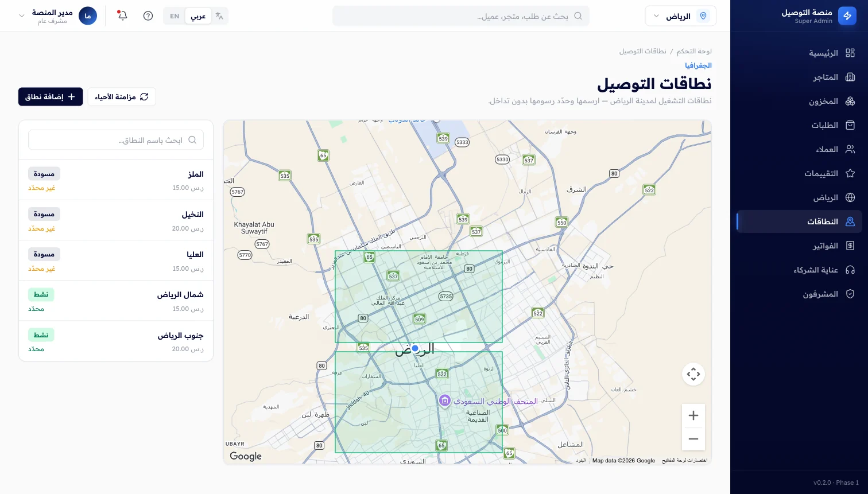Viewport: 868px width, 494px height.
Task: Click the notifications bell icon
Action: click(122, 15)
